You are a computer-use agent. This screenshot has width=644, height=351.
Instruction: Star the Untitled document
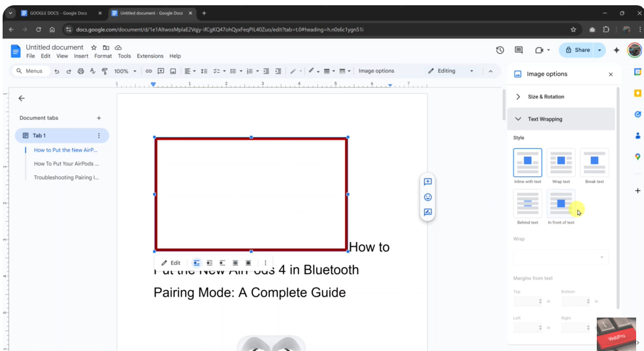pyautogui.click(x=94, y=48)
